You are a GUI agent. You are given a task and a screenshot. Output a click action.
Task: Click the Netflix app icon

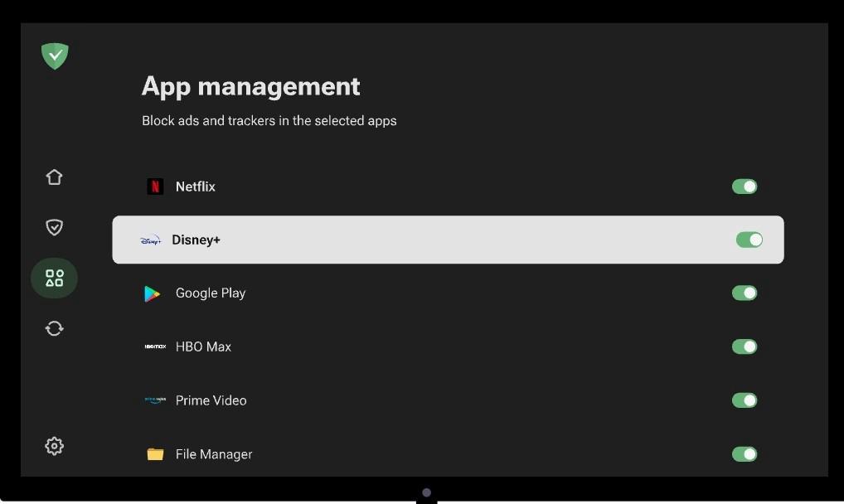(155, 186)
